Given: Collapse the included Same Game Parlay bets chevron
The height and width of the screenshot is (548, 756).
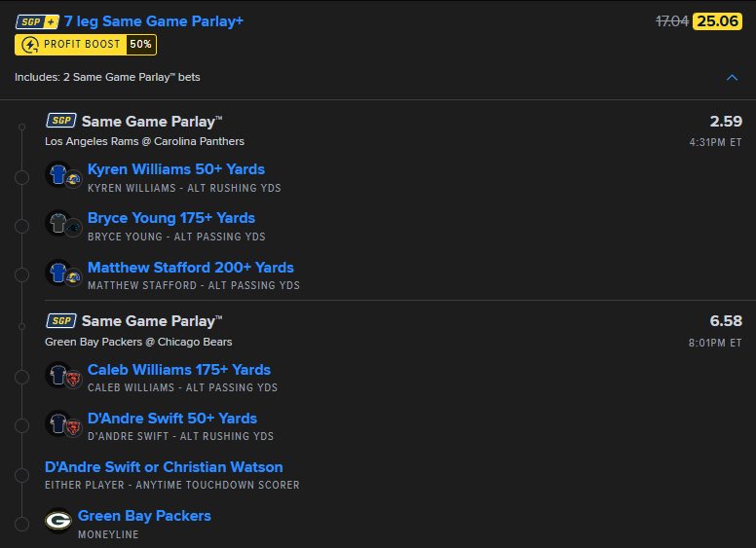Looking at the screenshot, I should [x=732, y=78].
